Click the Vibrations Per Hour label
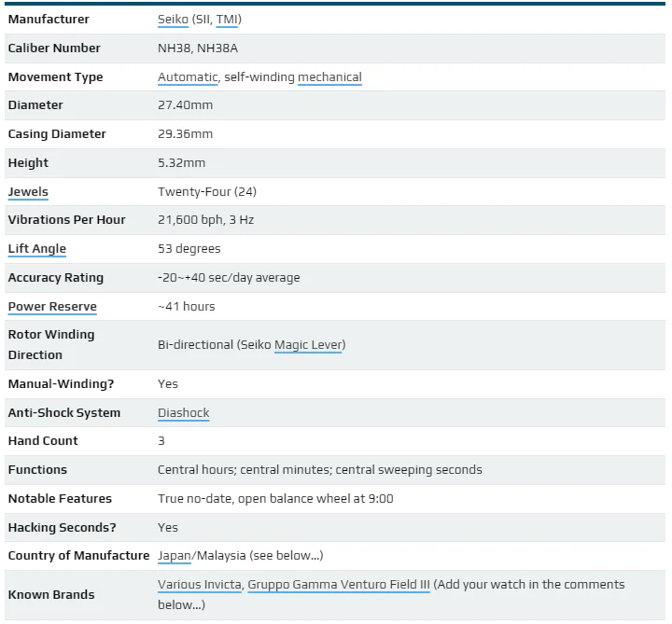672x624 pixels. pos(66,220)
